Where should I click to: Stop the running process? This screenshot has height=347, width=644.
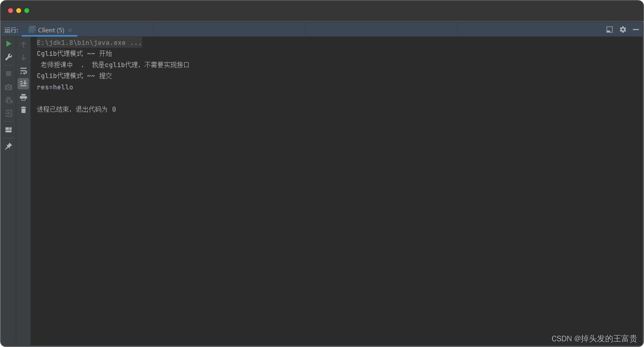[9, 74]
